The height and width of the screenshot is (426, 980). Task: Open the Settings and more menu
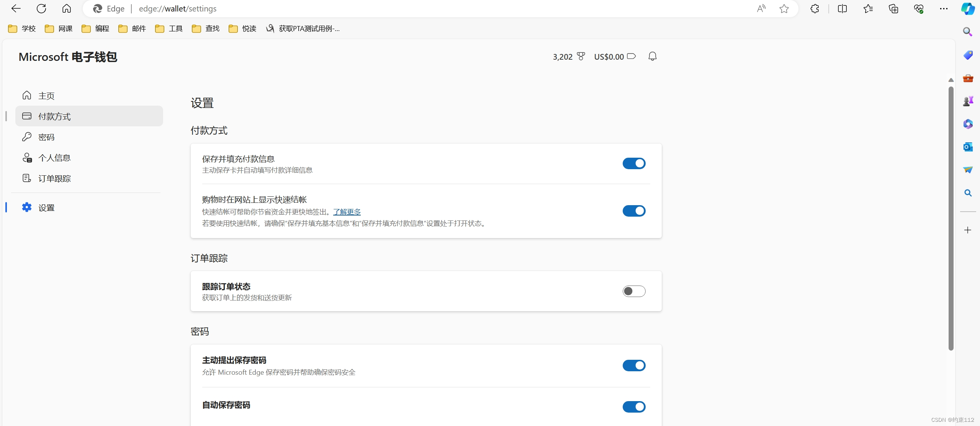point(944,9)
